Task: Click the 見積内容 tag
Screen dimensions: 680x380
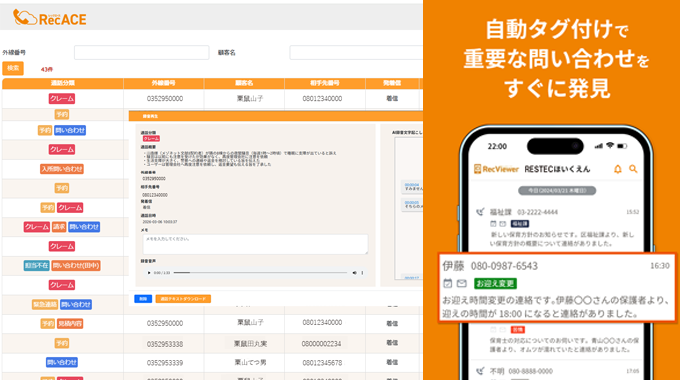Action: [x=70, y=324]
